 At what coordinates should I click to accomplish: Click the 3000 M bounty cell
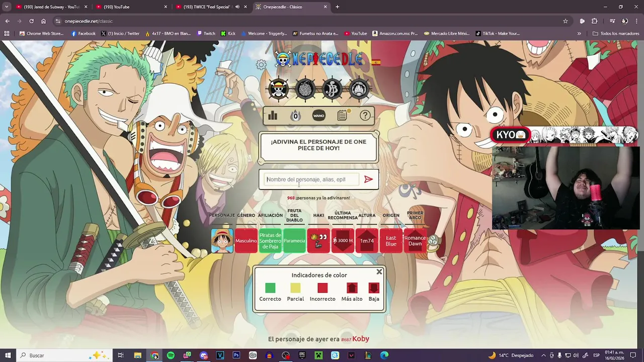point(343,241)
